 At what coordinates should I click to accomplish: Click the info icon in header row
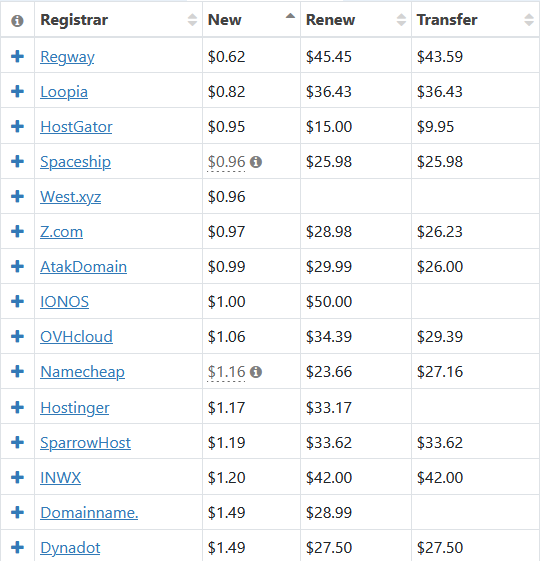17,20
